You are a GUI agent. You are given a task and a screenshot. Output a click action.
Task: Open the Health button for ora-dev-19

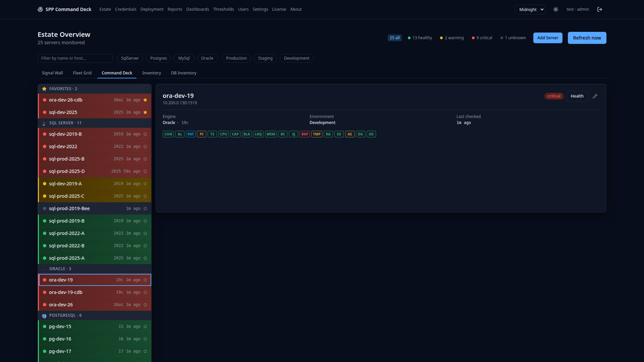577,96
